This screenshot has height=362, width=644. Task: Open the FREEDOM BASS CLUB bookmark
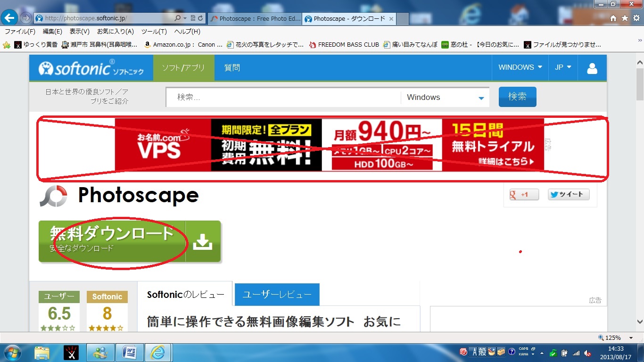[x=344, y=45]
